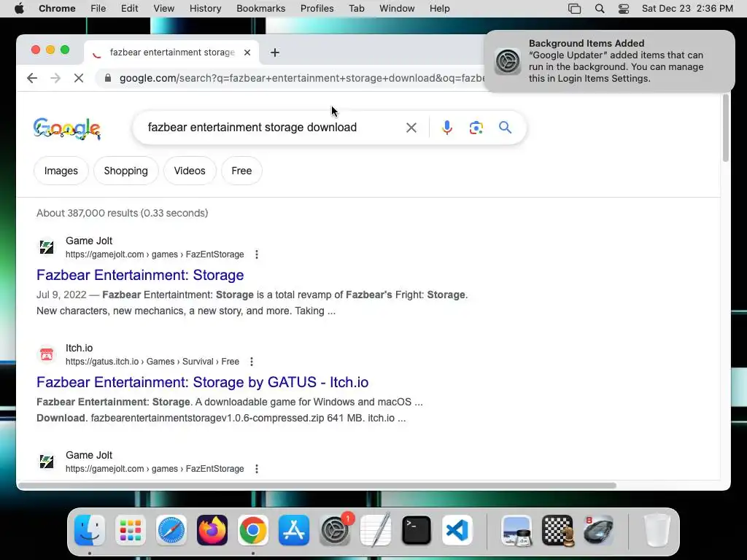This screenshot has width=747, height=560.
Task: Click the Stage Manager menu bar icon
Action: click(575, 9)
